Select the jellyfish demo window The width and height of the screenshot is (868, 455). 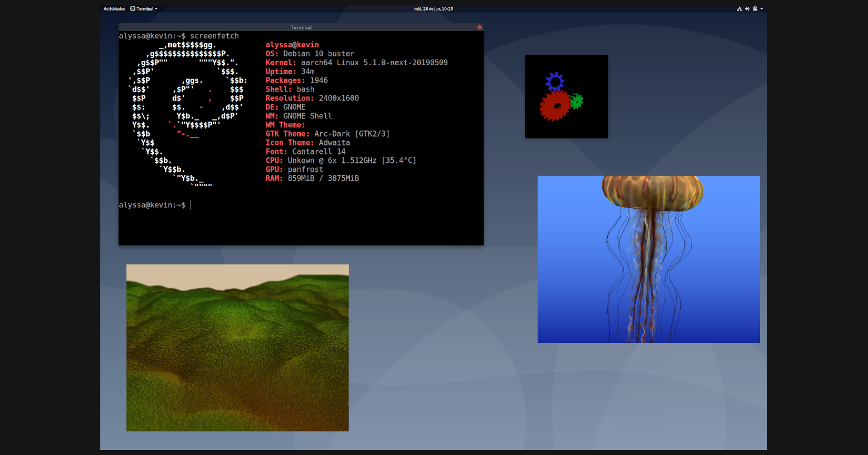[x=648, y=259]
